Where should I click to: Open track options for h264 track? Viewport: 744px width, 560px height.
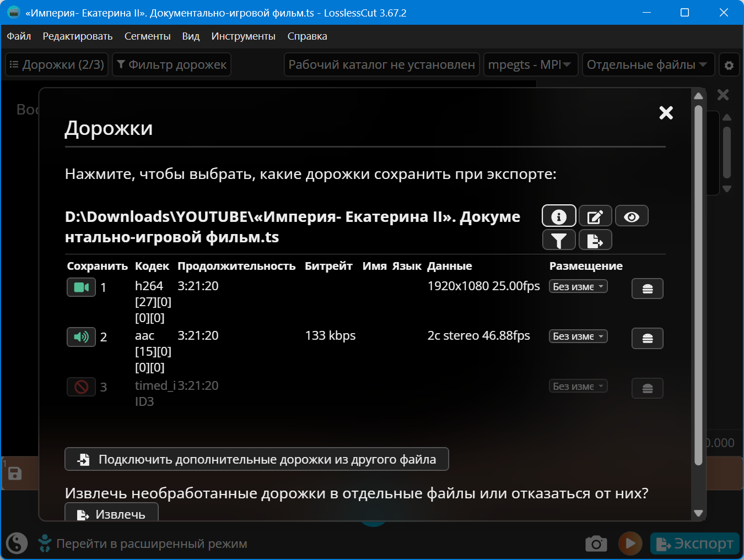click(647, 289)
